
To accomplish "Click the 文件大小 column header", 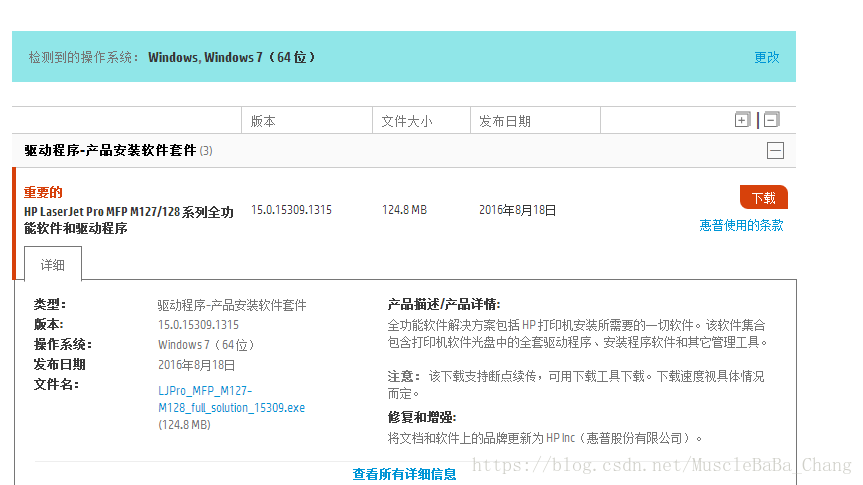I will tap(407, 121).
